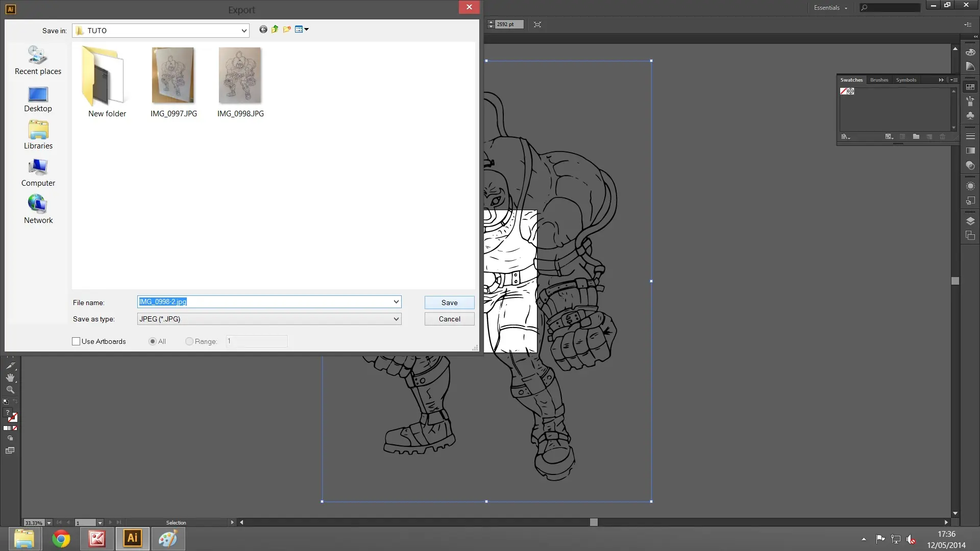Click the height value field 2592 pt
Image resolution: width=980 pixels, height=551 pixels.
pyautogui.click(x=509, y=24)
